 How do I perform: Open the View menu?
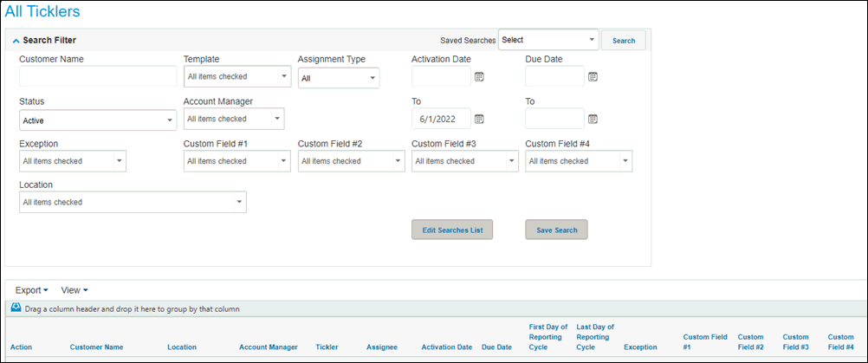74,290
